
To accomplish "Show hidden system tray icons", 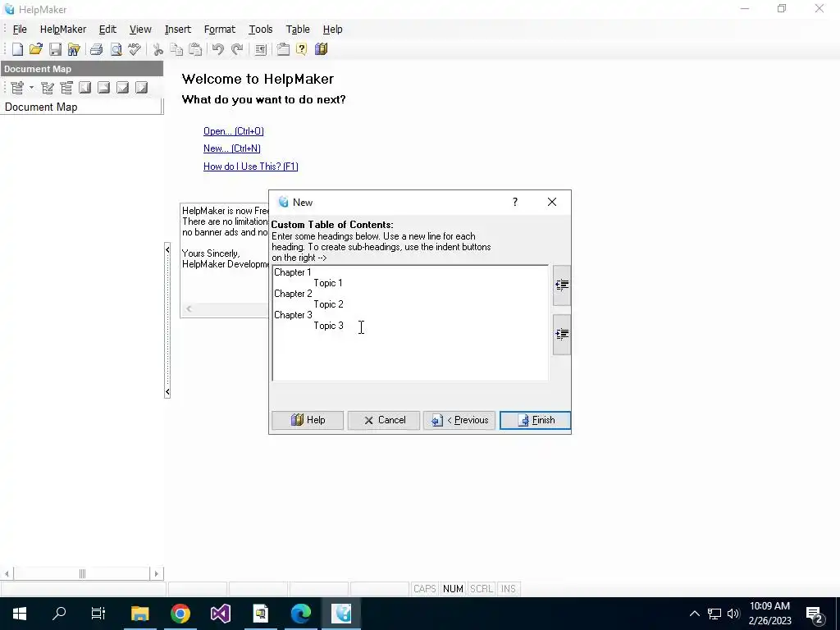I will [694, 614].
